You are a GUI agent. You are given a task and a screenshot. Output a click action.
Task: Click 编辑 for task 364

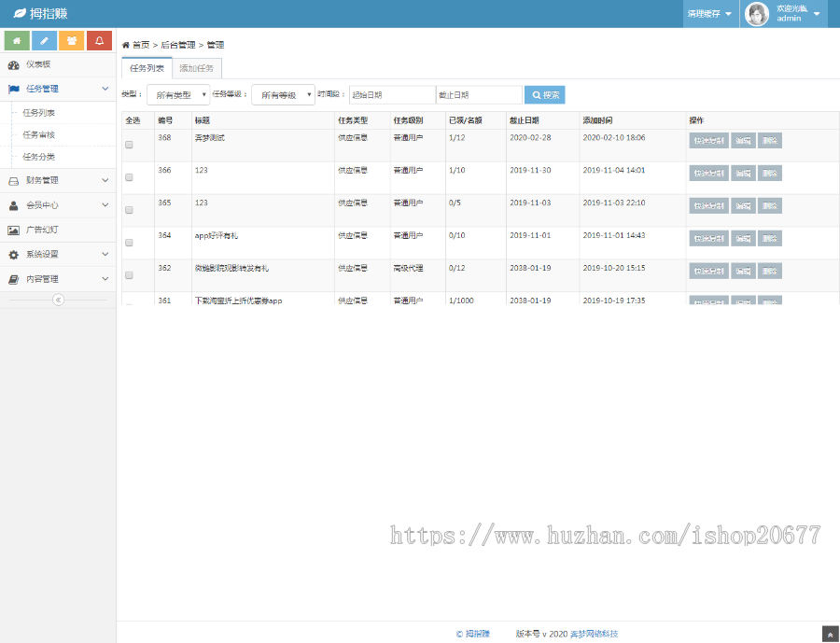click(x=743, y=239)
